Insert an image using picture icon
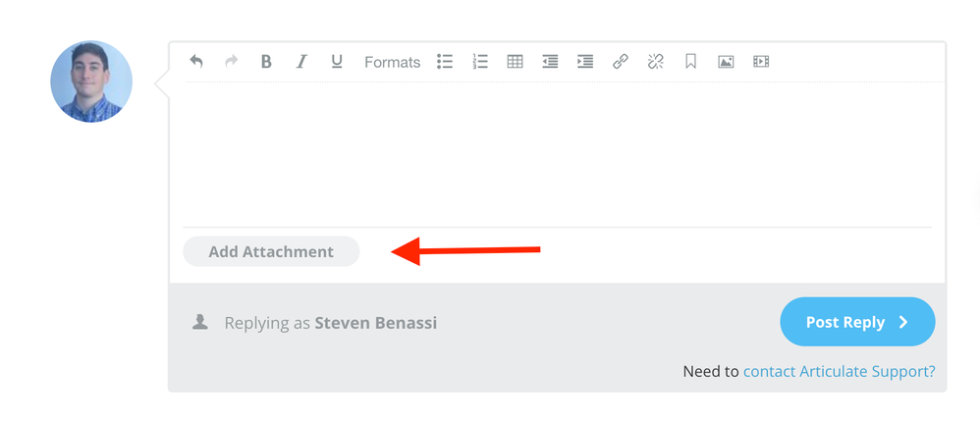Image resolution: width=980 pixels, height=423 pixels. pos(726,62)
